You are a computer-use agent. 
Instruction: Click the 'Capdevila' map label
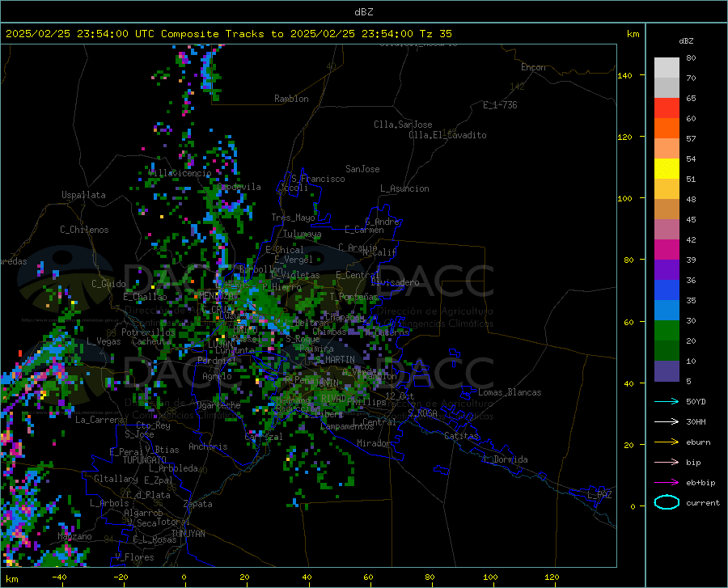coord(239,187)
